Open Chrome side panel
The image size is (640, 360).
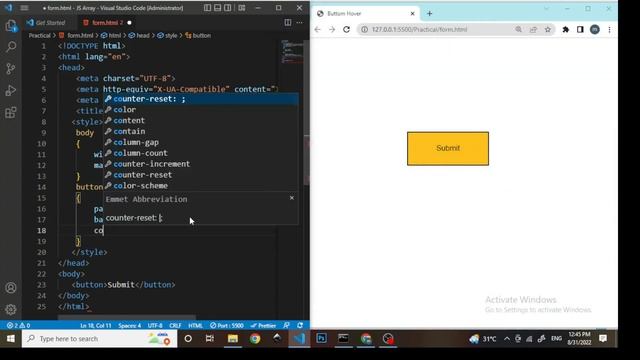coord(580,29)
